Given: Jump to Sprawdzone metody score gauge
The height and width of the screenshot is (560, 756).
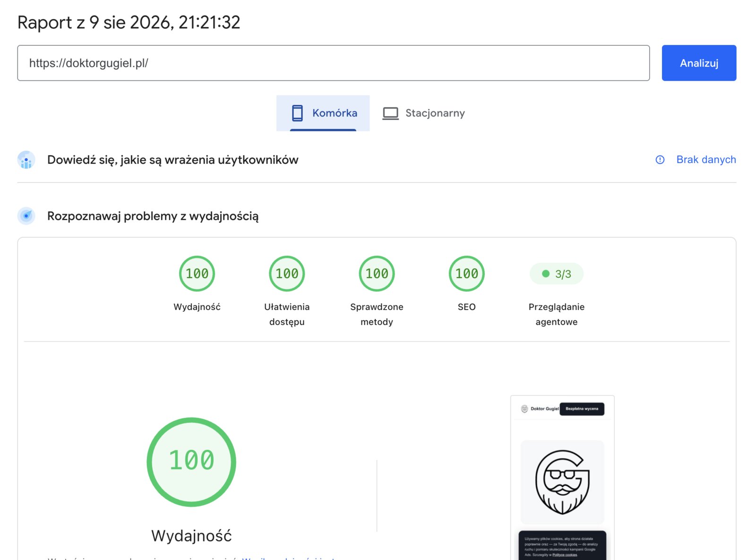Looking at the screenshot, I should (377, 274).
